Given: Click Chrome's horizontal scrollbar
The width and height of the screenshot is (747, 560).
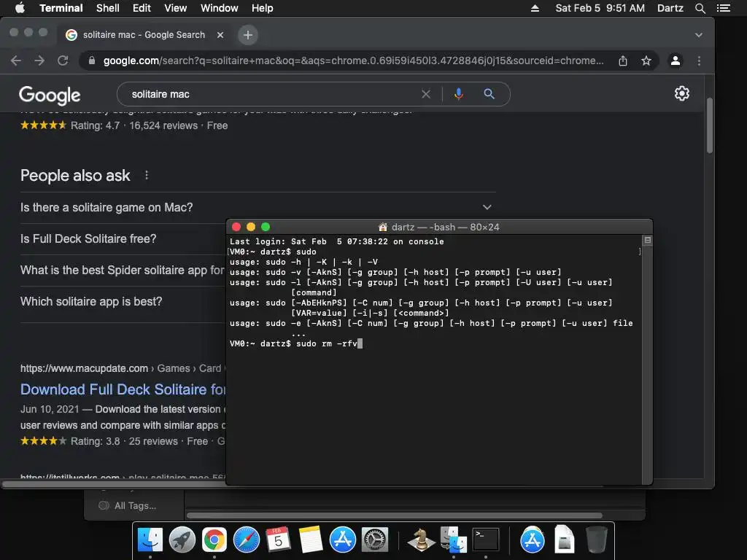Looking at the screenshot, I should pos(115,484).
